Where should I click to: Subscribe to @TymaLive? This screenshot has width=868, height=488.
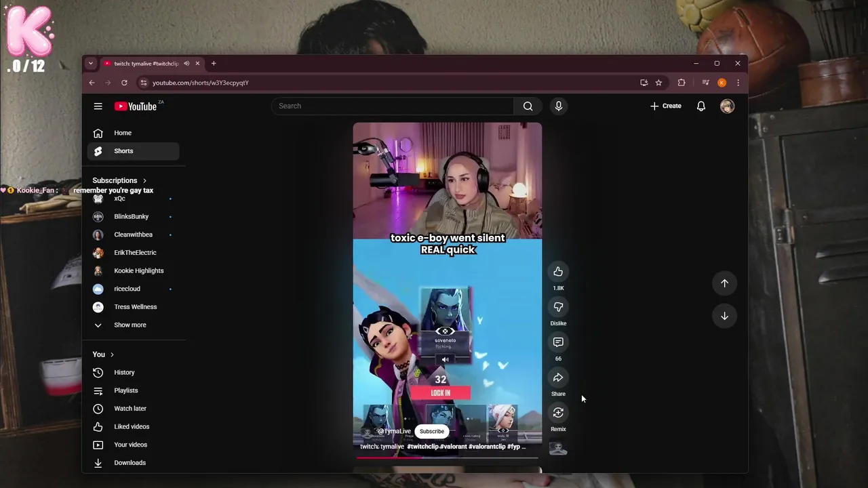(431, 431)
